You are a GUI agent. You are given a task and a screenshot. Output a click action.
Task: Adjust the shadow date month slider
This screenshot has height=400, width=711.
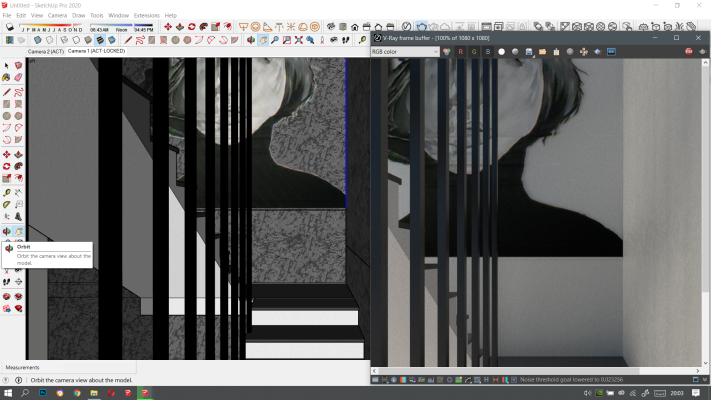[x=51, y=25]
